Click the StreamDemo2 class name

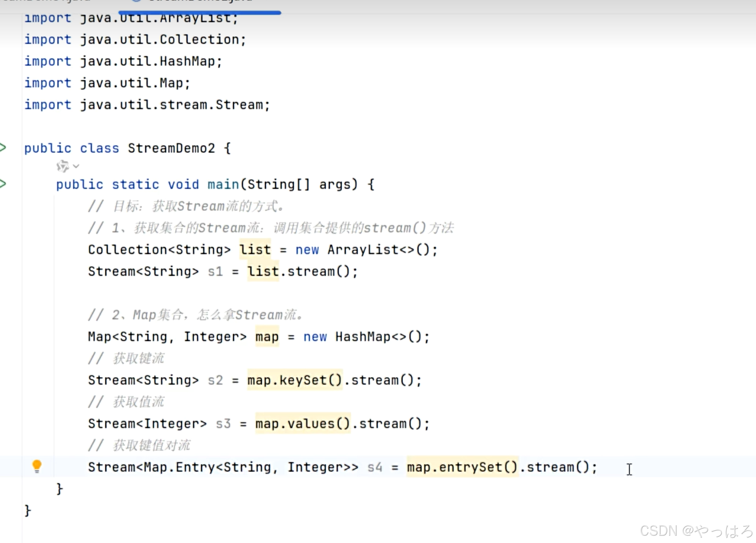(171, 148)
